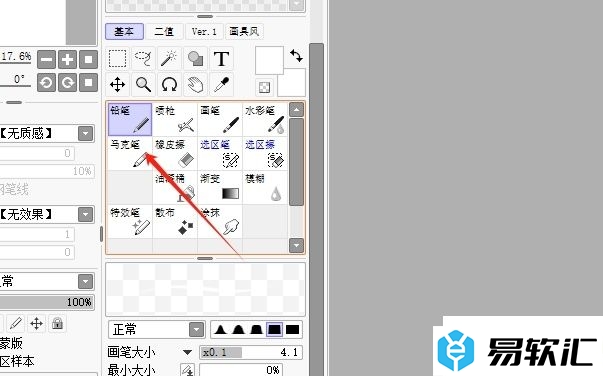Choose the 散布 scatter brush

tap(175, 221)
